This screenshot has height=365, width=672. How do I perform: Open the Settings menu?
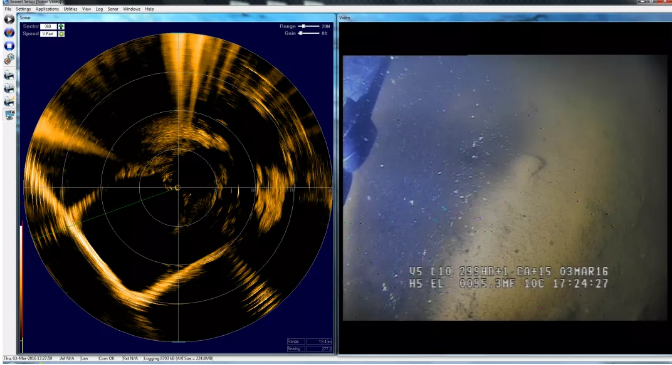(x=24, y=9)
